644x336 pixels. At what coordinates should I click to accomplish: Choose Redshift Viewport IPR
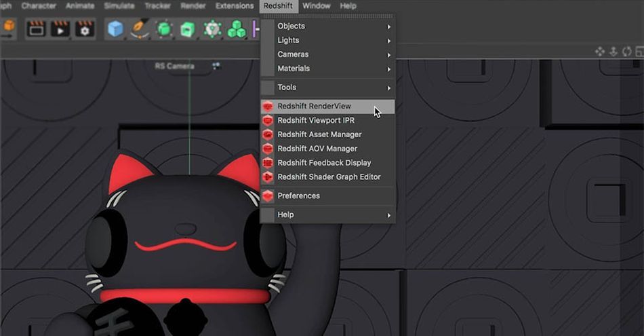pos(328,121)
